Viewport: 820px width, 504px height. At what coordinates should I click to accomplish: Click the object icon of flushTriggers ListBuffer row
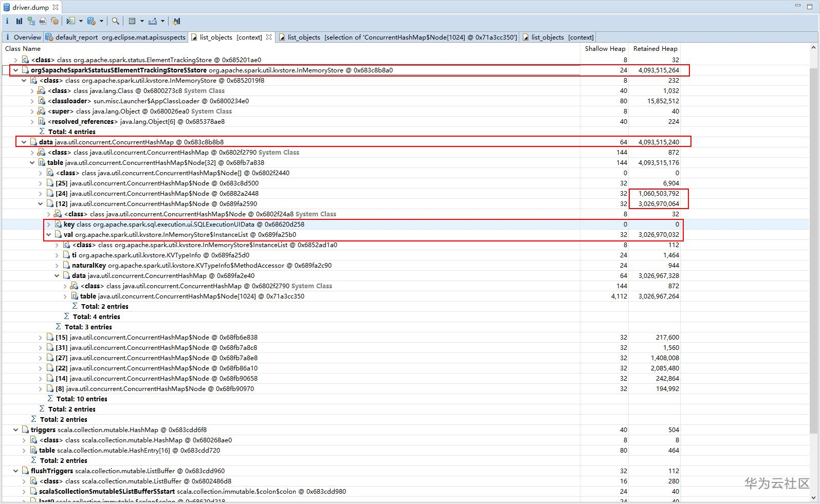pos(25,471)
